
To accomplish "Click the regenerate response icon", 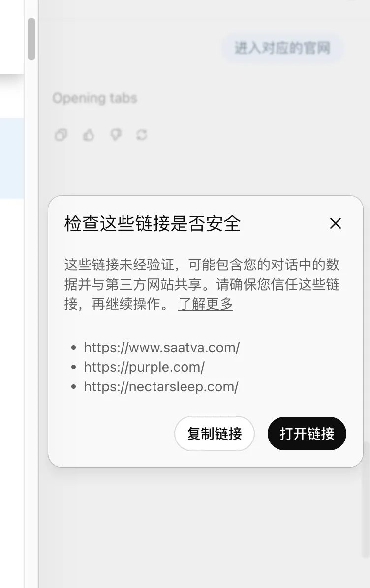I will coord(142,135).
